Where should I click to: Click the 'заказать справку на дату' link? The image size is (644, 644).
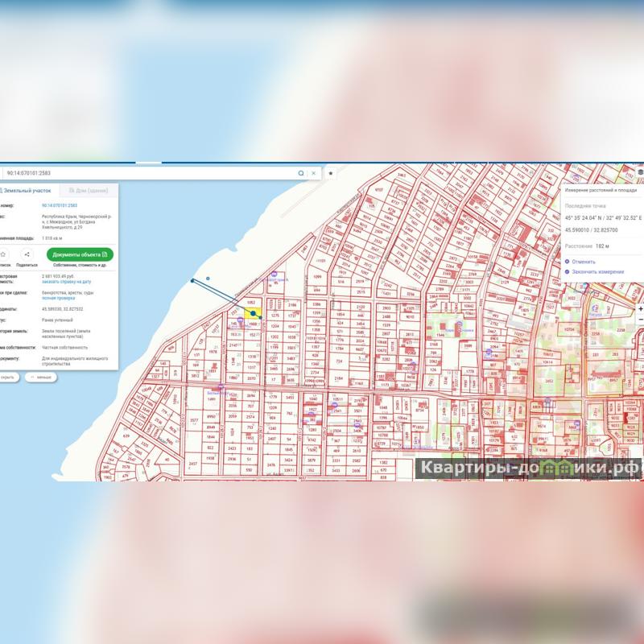(x=66, y=282)
